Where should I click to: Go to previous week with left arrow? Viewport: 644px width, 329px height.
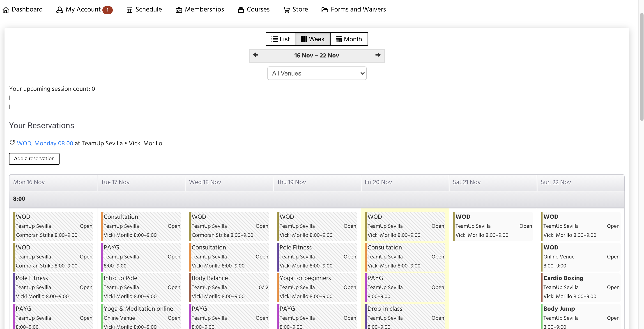[255, 55]
